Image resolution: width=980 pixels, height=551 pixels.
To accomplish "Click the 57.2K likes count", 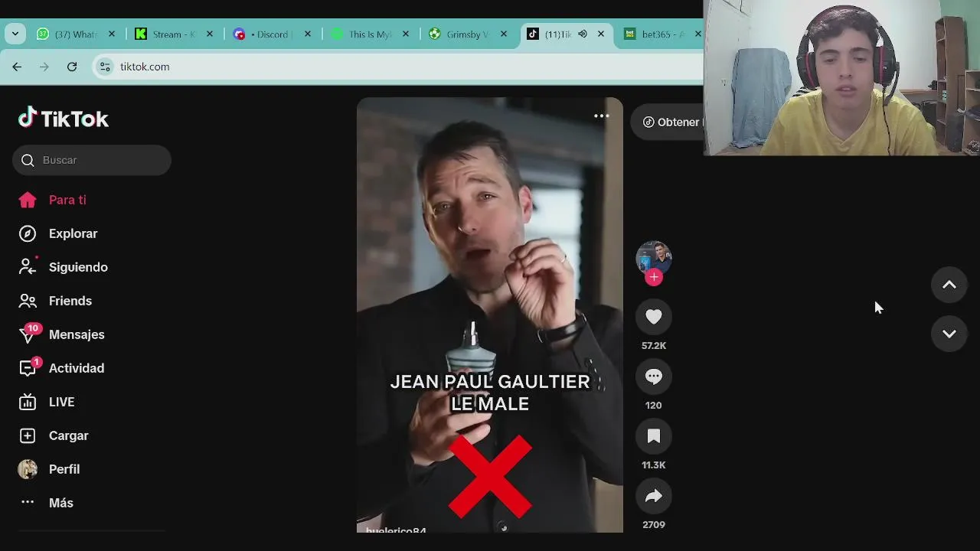I will click(x=654, y=346).
